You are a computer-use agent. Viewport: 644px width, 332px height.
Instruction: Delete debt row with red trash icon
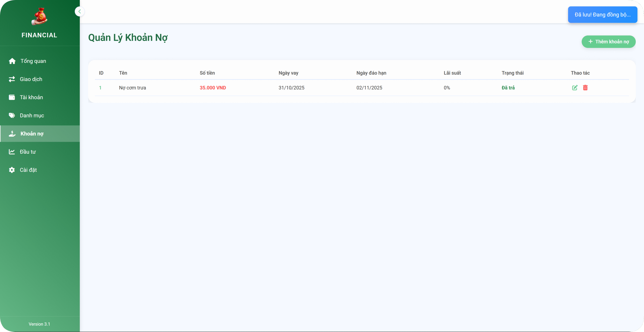(585, 88)
